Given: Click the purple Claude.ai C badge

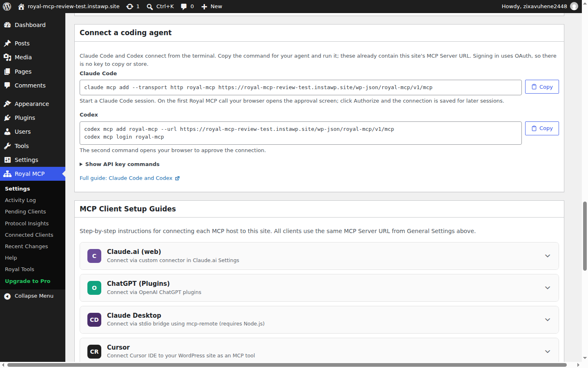Looking at the screenshot, I should [94, 256].
